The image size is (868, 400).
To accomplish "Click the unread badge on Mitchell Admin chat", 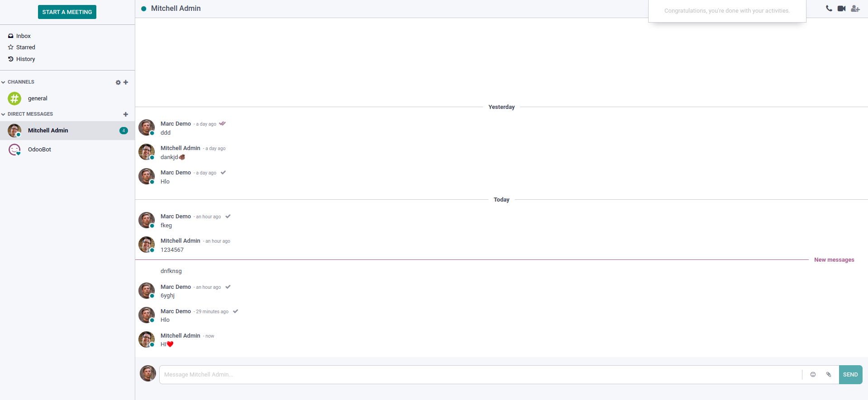I will click(123, 131).
